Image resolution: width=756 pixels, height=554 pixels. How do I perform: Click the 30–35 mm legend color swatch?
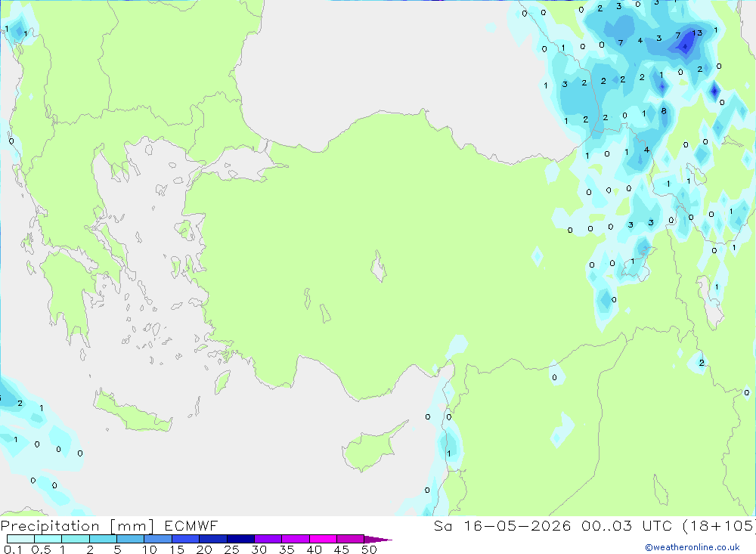268,539
